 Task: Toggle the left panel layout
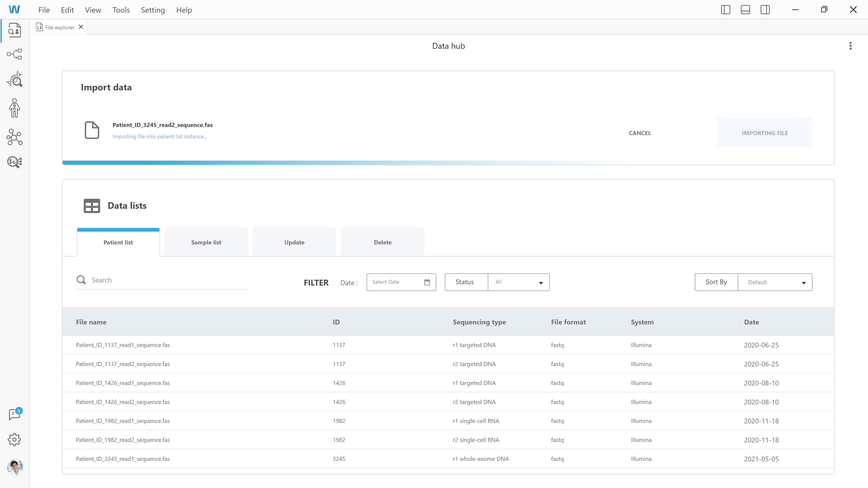725,10
